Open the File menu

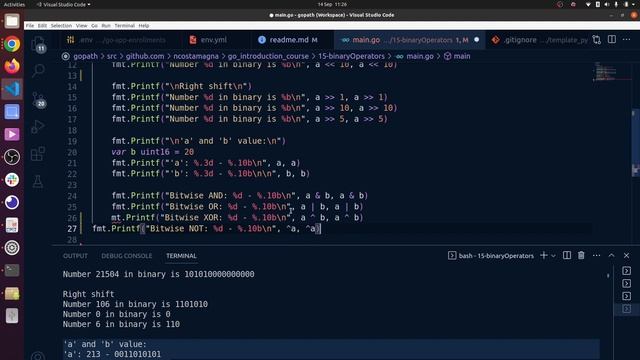30,25
